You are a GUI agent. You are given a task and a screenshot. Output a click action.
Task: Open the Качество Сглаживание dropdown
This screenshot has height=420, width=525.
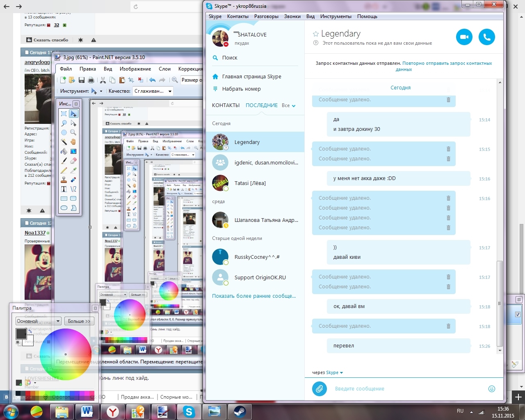tap(153, 91)
